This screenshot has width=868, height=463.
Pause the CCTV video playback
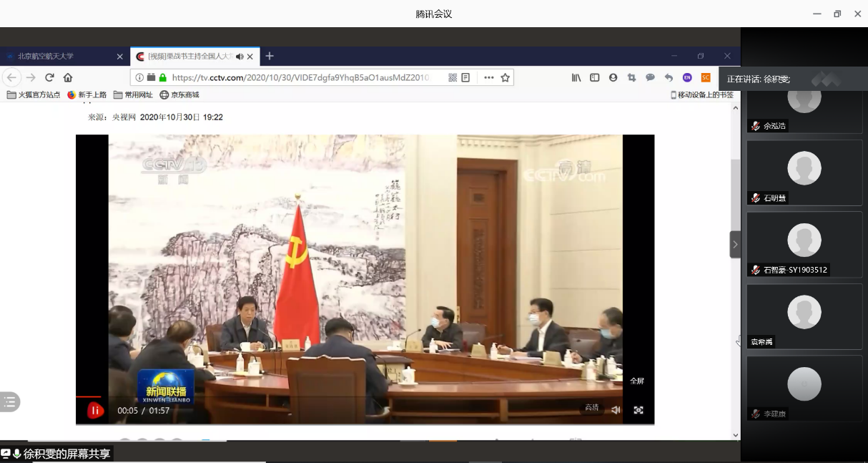pos(95,410)
